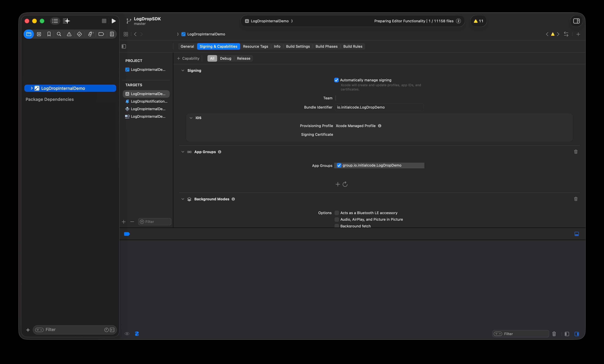Expand LogDropInternalDemo in project navigator
604x364 pixels.
pos(32,88)
